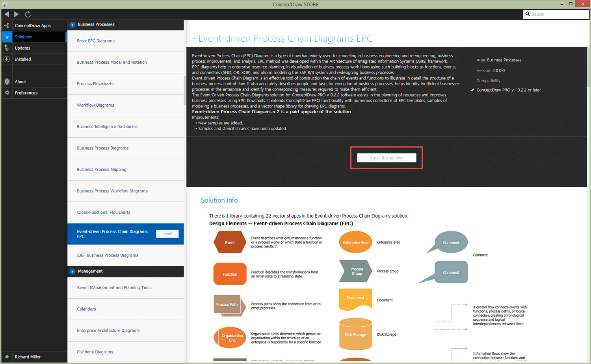This screenshot has height=364, width=591.
Task: Click the solutions list scrollbar
Action: tap(185, 91)
